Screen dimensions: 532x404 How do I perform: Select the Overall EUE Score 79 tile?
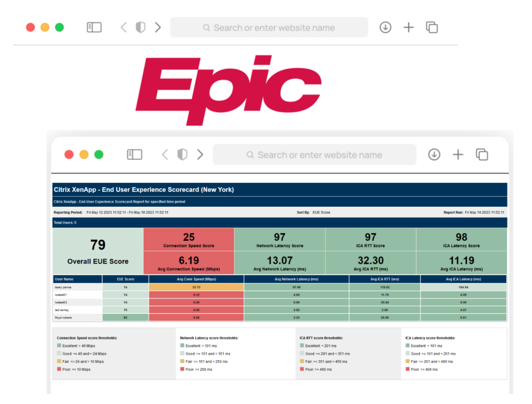coord(98,251)
